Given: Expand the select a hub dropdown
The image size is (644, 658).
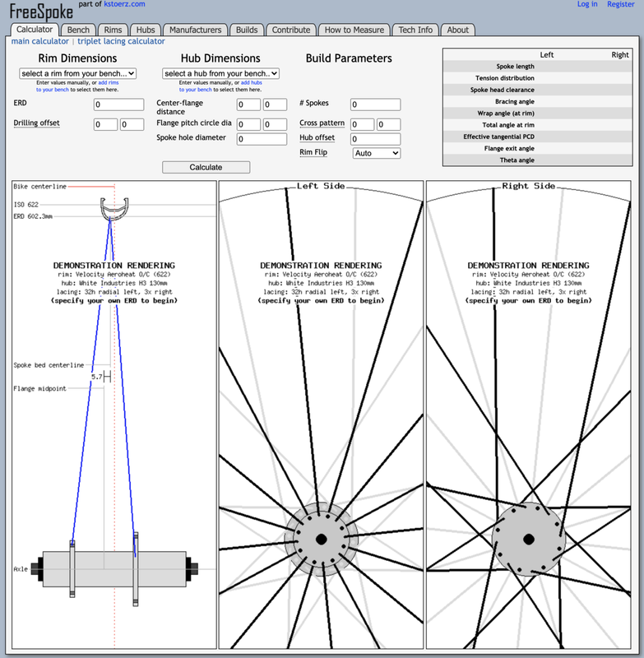Looking at the screenshot, I should click(x=220, y=73).
